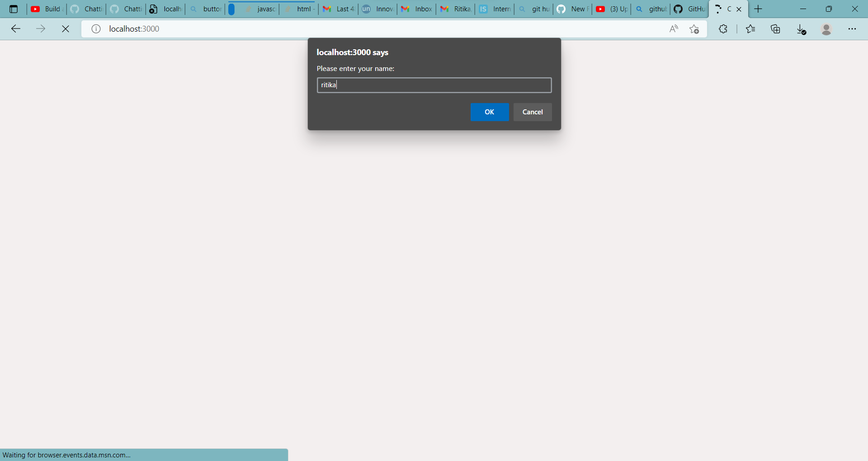Switch to the GitHu tab

(x=689, y=9)
